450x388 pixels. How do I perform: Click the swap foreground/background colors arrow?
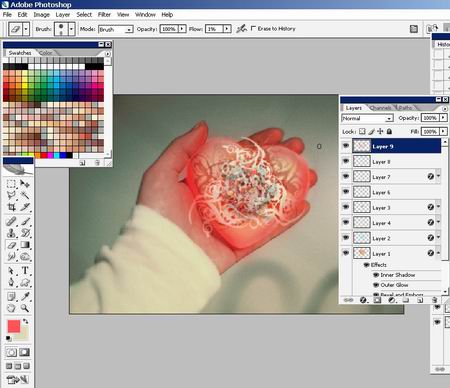[25, 322]
